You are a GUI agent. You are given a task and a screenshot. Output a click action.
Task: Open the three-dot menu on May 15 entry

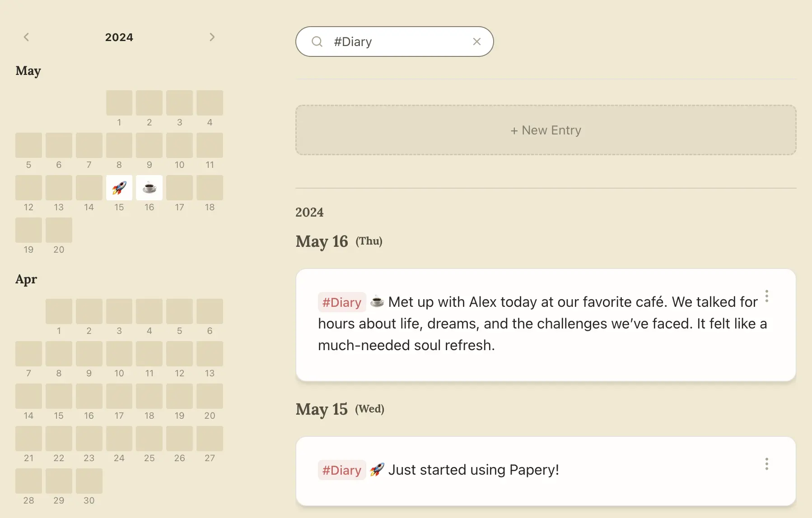point(766,464)
